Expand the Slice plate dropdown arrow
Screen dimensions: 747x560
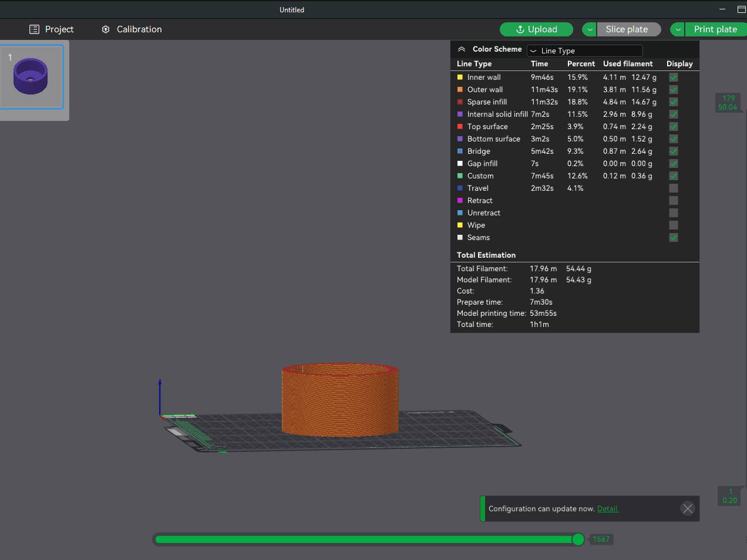click(x=590, y=29)
